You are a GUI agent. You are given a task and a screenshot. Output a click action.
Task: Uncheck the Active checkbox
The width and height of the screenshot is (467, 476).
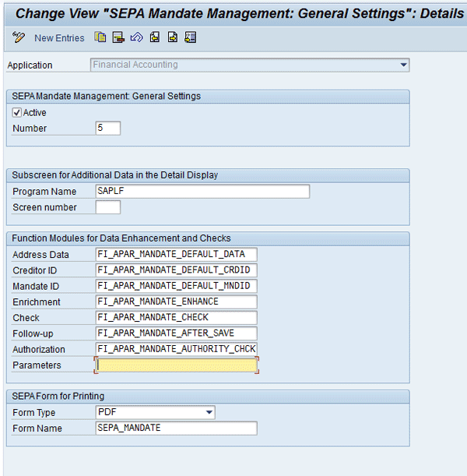[x=17, y=113]
